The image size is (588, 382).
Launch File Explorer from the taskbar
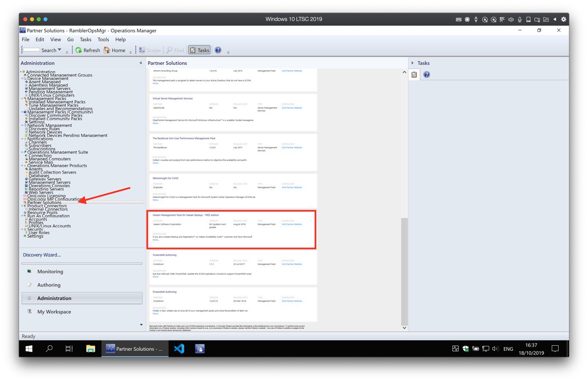90,349
